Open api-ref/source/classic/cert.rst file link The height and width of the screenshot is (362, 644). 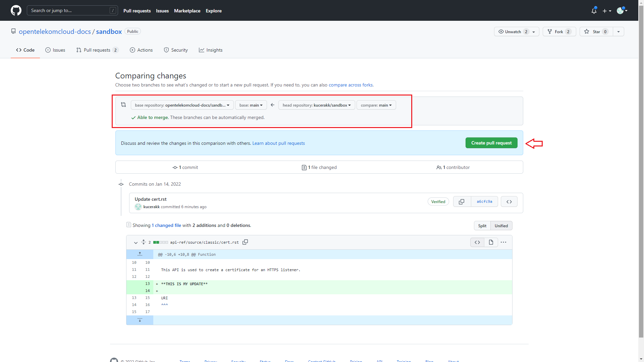(x=204, y=242)
